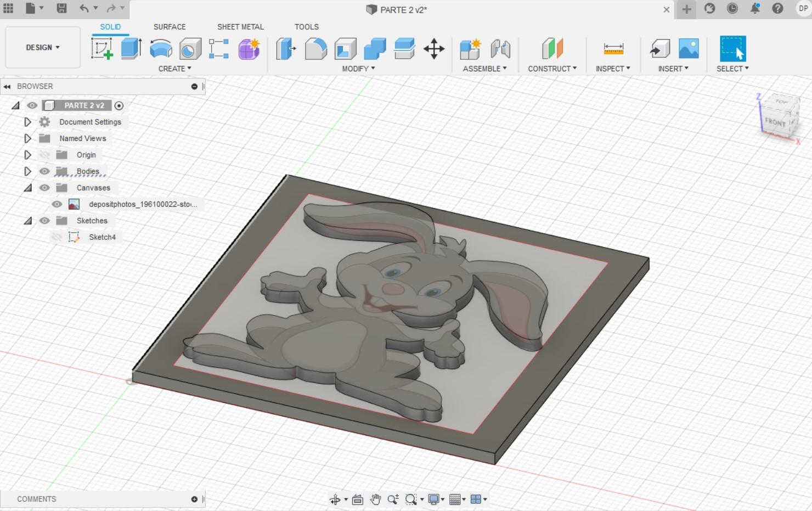Click the New Component icon
Screen dimensions: 812x511
(470, 48)
